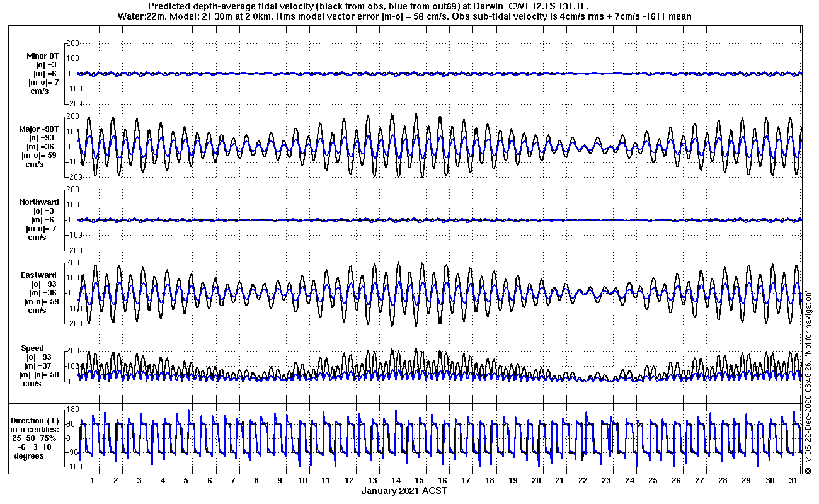
Task: Click day 14 on the date axis
Action: point(396,480)
